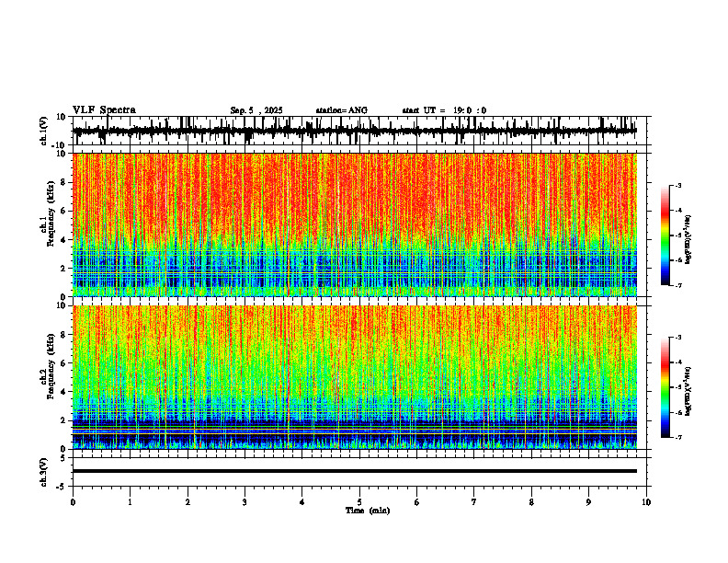Click the "8" tick of ch.2 spectrogram frequency axis

[x=64, y=335]
